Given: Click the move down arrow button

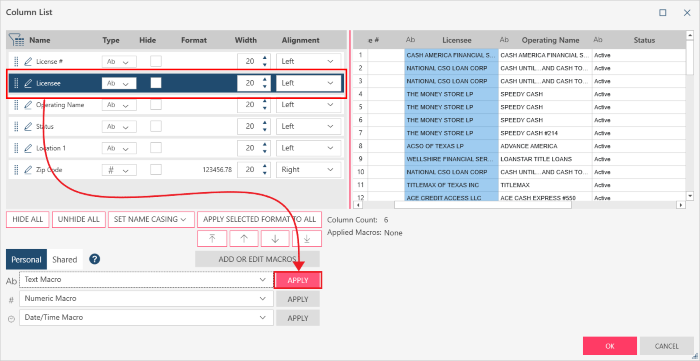Looking at the screenshot, I should [x=275, y=238].
